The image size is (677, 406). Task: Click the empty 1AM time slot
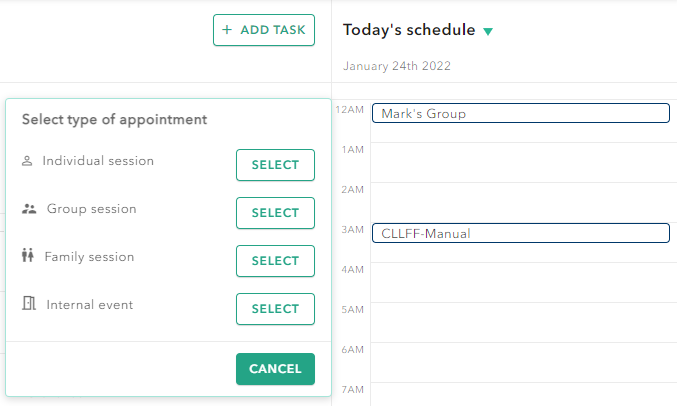click(520, 162)
